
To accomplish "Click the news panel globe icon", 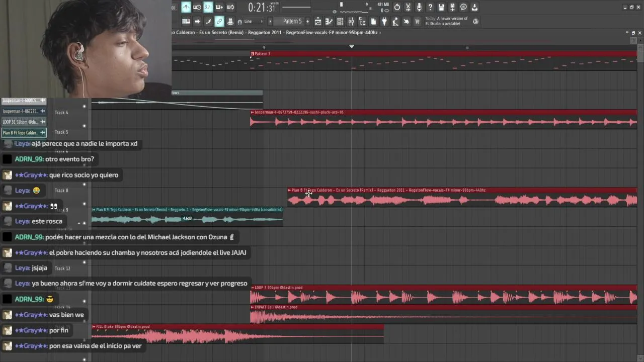I will (476, 21).
